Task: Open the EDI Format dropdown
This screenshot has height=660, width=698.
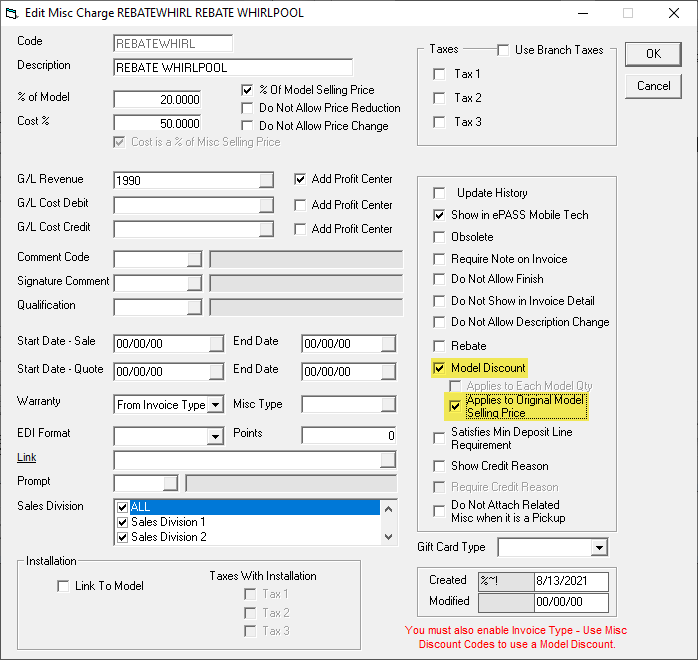Action: 215,436
